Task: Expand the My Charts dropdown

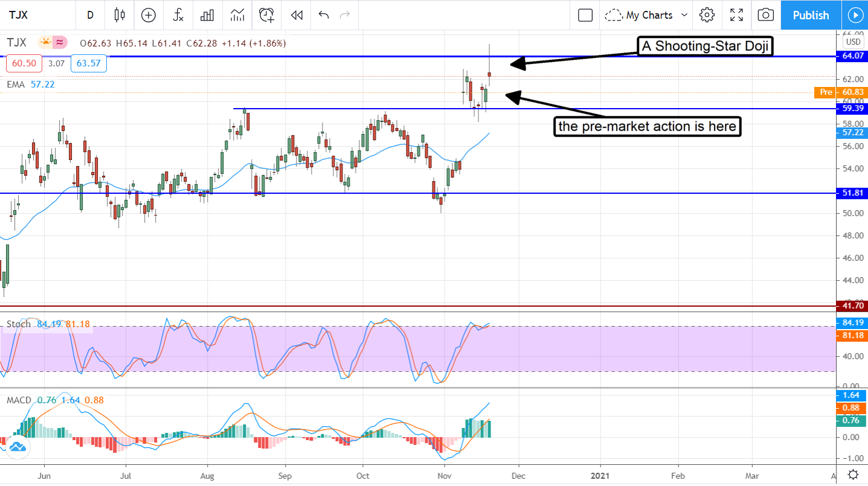Action: click(x=647, y=15)
